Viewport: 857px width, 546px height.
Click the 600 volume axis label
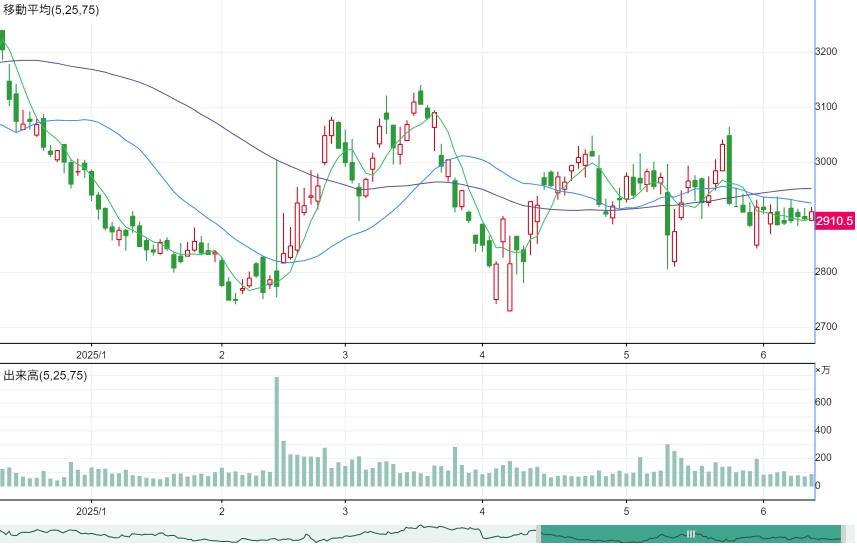823,402
